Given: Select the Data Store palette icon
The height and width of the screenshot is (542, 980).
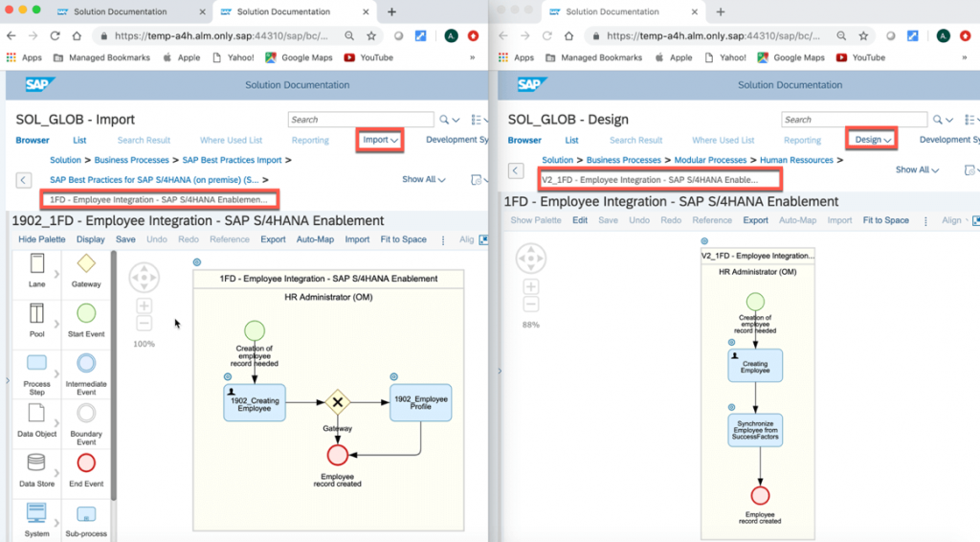Looking at the screenshot, I should pos(36,463).
